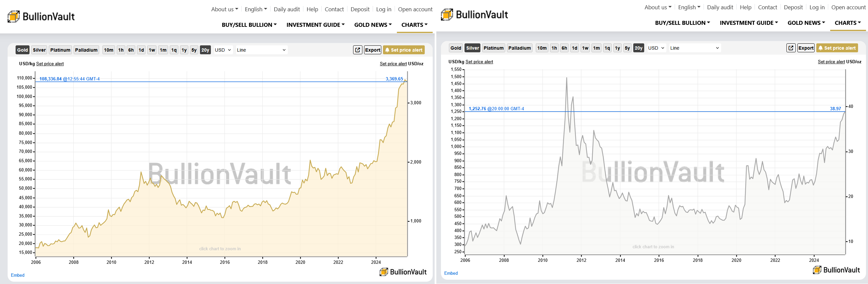Image resolution: width=868 pixels, height=284 pixels.
Task: Open INVESTMENT GUIDE menu in left page
Action: tap(316, 25)
